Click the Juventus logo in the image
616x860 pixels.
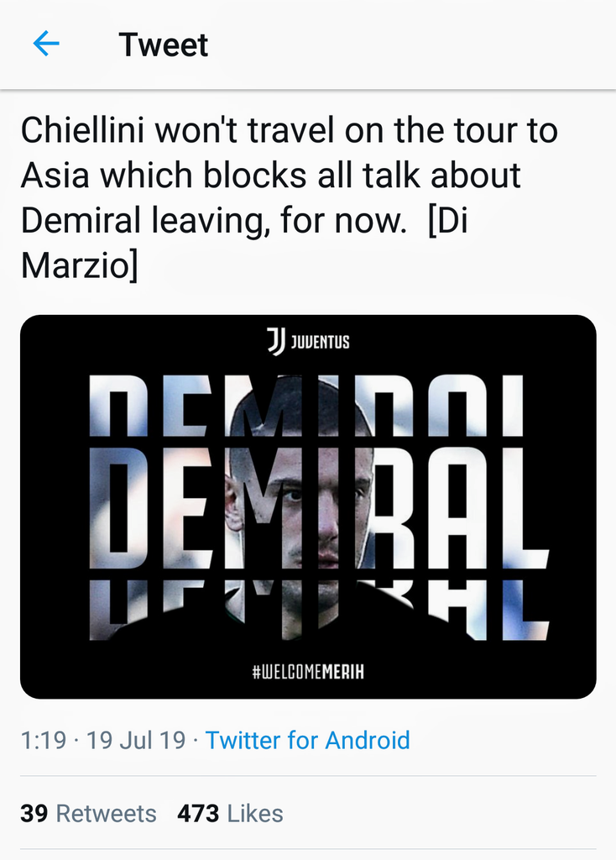point(276,341)
